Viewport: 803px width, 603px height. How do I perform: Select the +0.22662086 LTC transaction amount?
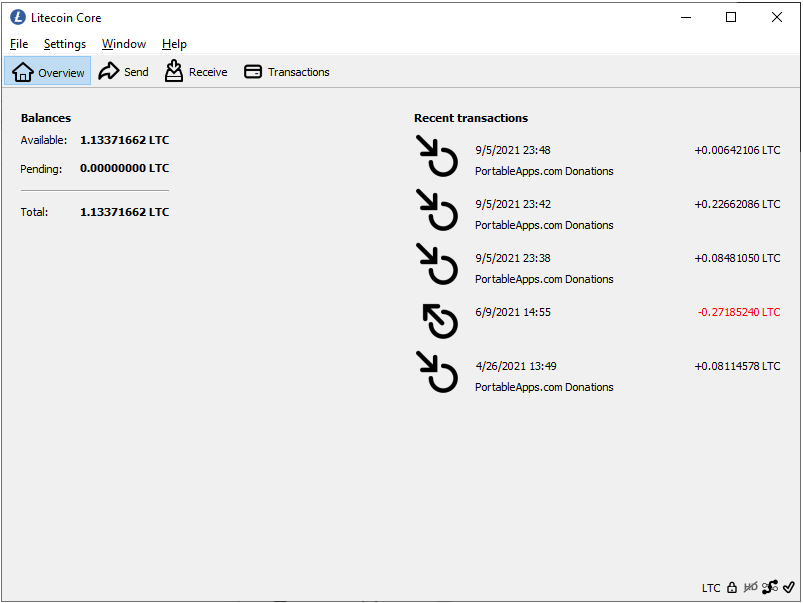(737, 204)
